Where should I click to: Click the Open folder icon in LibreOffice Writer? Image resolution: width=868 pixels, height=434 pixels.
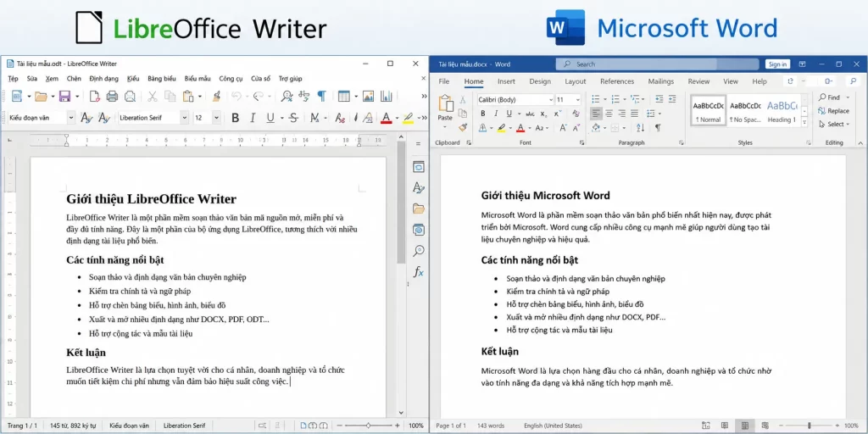click(x=41, y=97)
